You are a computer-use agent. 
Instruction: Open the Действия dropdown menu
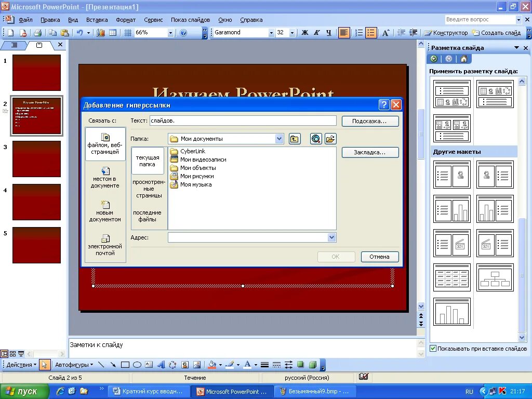(21, 365)
